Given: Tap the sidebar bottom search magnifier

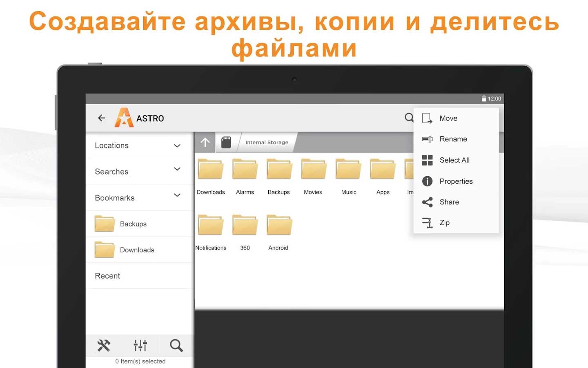Looking at the screenshot, I should point(176,346).
